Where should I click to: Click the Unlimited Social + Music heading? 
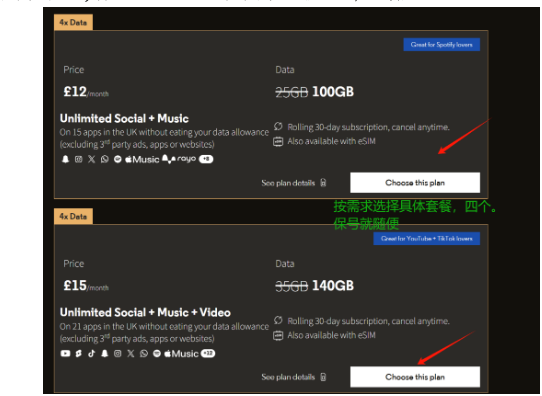pos(124,119)
